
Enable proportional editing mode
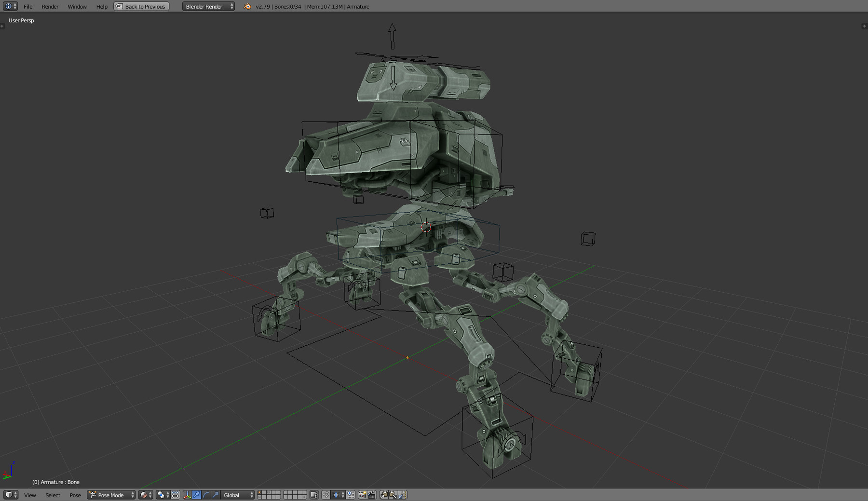click(x=175, y=495)
